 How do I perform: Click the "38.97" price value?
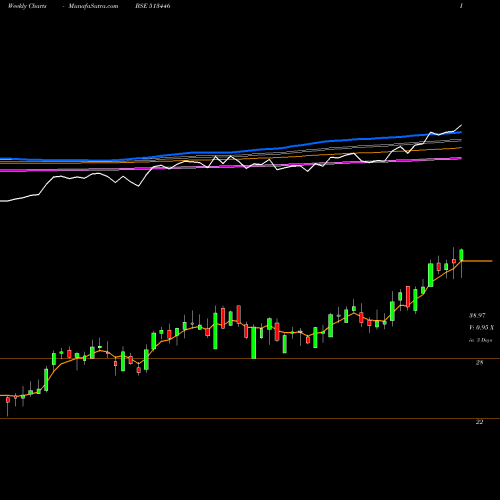click(x=477, y=315)
